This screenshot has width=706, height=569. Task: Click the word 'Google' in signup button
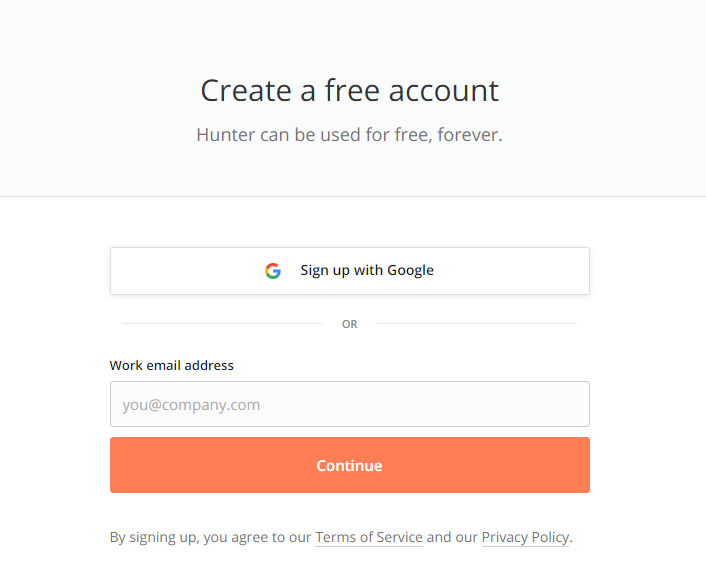[410, 270]
